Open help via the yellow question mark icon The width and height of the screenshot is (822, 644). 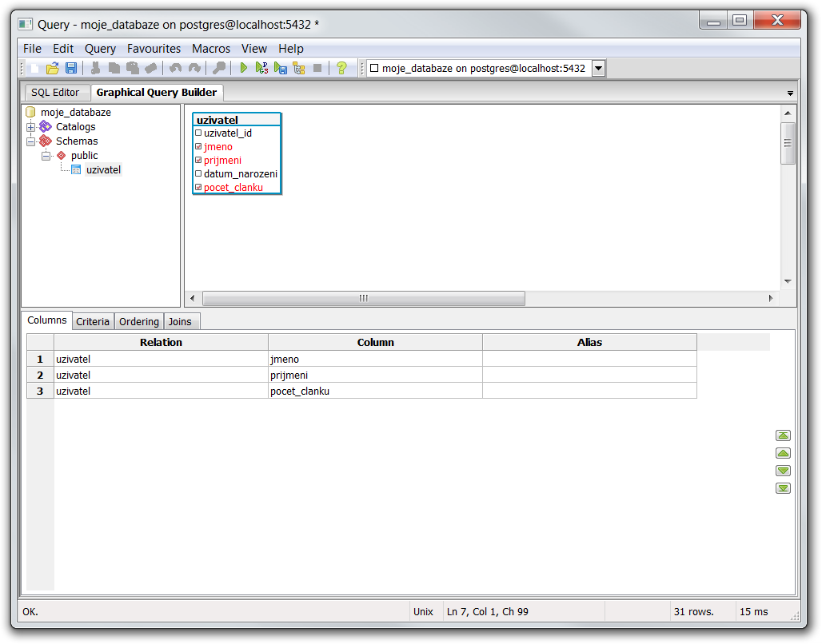click(341, 69)
